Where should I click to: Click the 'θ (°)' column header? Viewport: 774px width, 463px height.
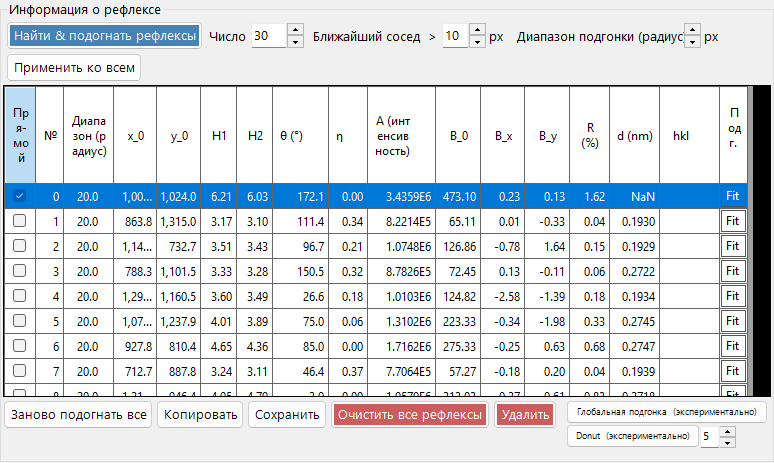[x=301, y=135]
